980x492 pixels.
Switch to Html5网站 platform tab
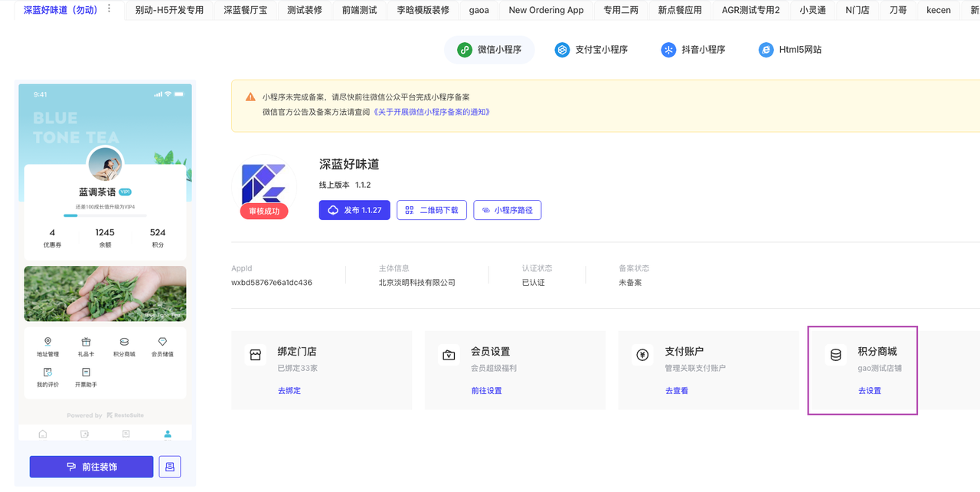791,50
